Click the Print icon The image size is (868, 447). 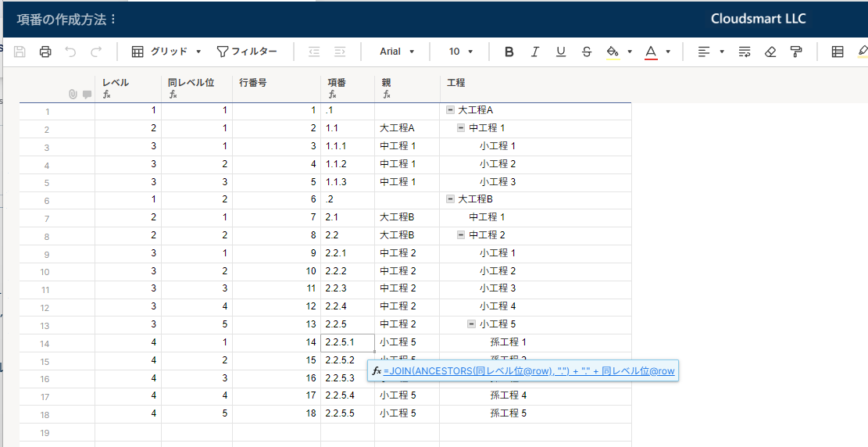tap(45, 52)
